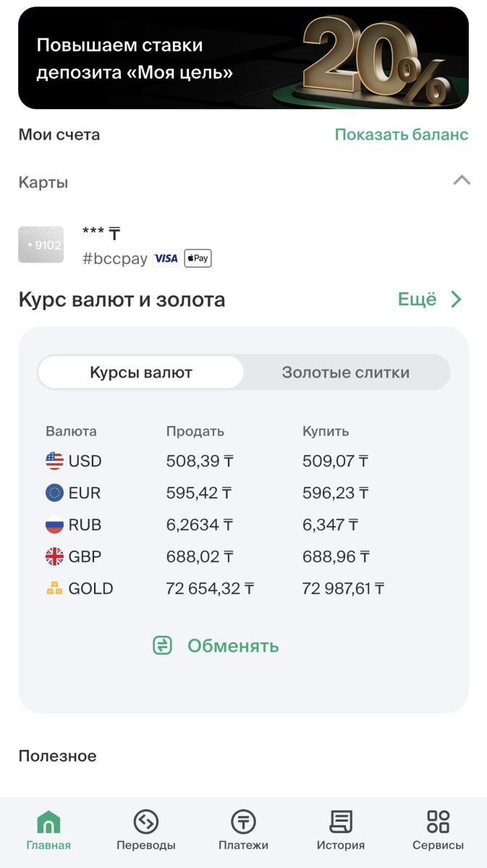Tap the EUR flag icon
The width and height of the screenshot is (487, 868).
pos(54,493)
